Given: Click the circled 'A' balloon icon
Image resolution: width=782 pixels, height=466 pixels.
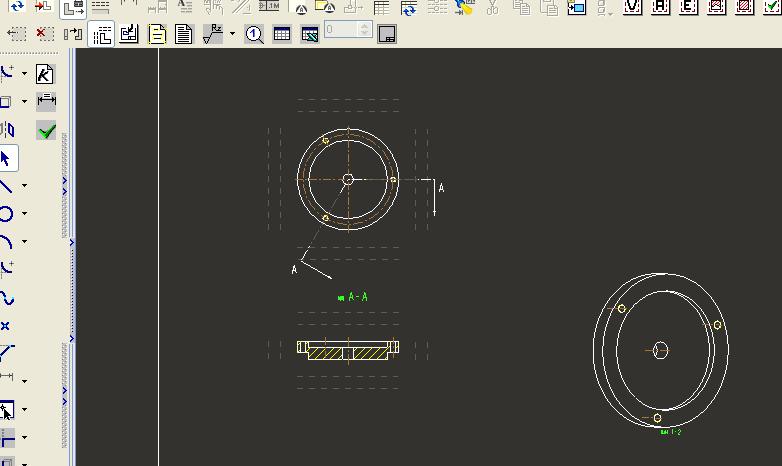Looking at the screenshot, I should pos(301,7).
